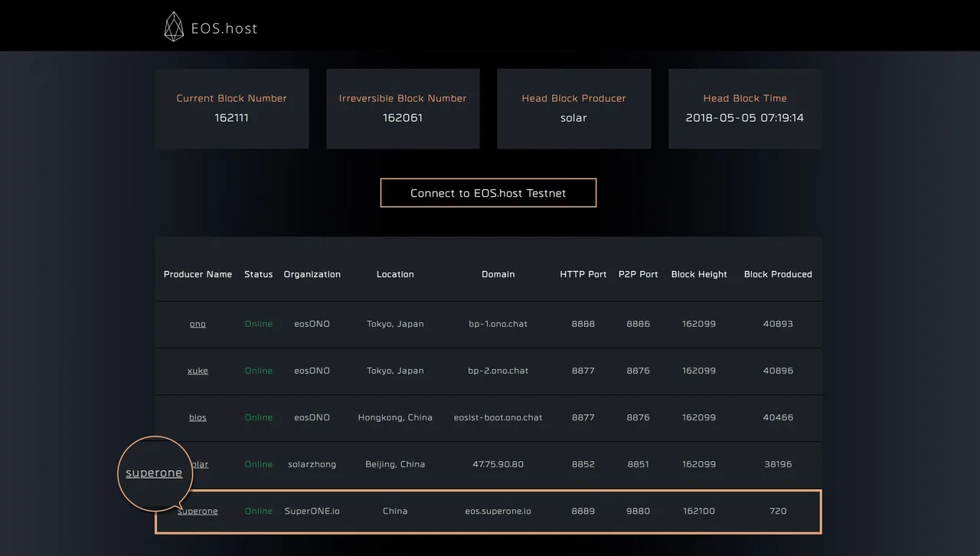The image size is (980, 556).
Task: Click Online status in the xuke row
Action: click(259, 371)
